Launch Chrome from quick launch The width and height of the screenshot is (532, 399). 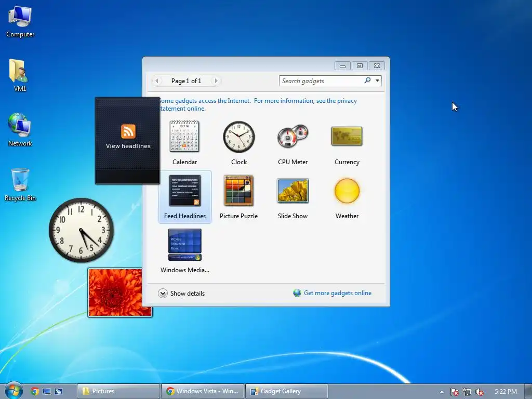tap(35, 391)
